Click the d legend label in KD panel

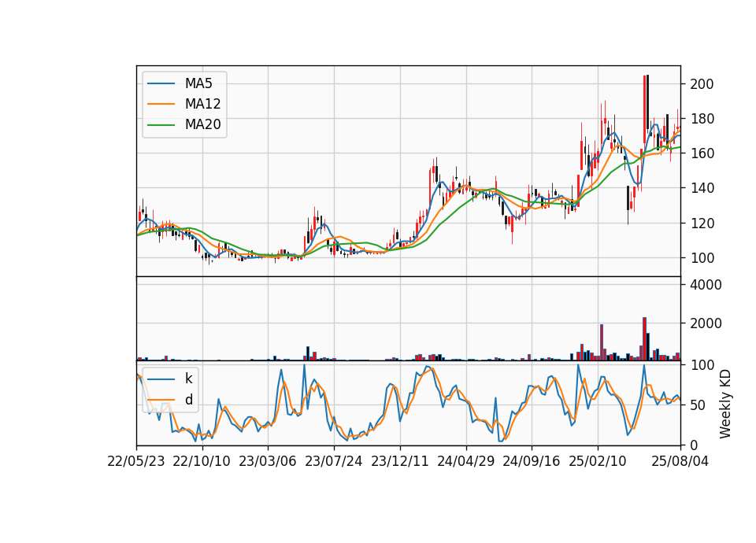[x=188, y=400]
